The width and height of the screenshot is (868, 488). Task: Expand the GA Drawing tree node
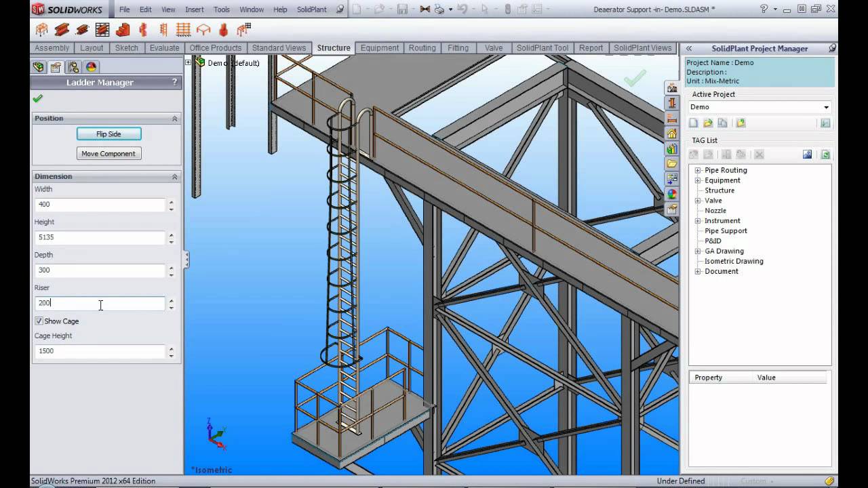tap(697, 251)
